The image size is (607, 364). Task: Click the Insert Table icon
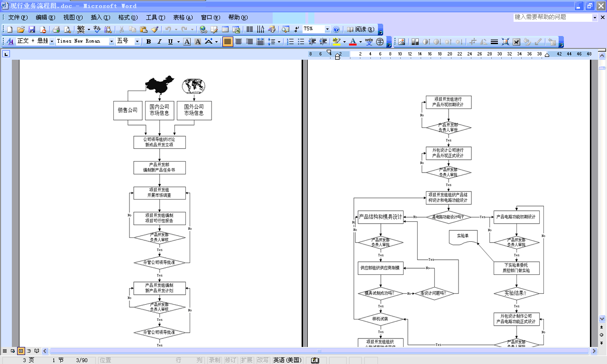pyautogui.click(x=226, y=29)
